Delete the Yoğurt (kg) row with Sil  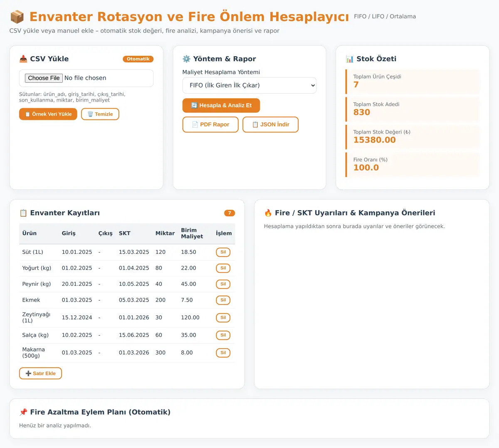(223, 268)
